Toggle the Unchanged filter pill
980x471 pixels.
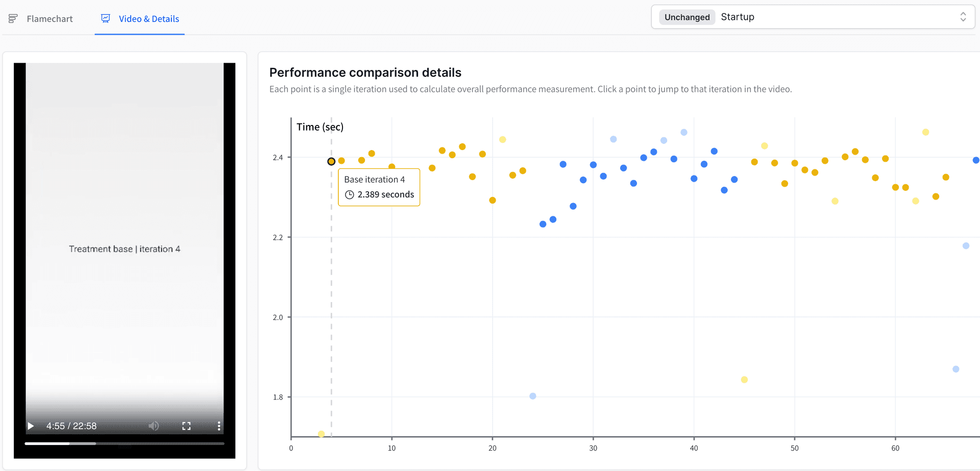tap(687, 17)
